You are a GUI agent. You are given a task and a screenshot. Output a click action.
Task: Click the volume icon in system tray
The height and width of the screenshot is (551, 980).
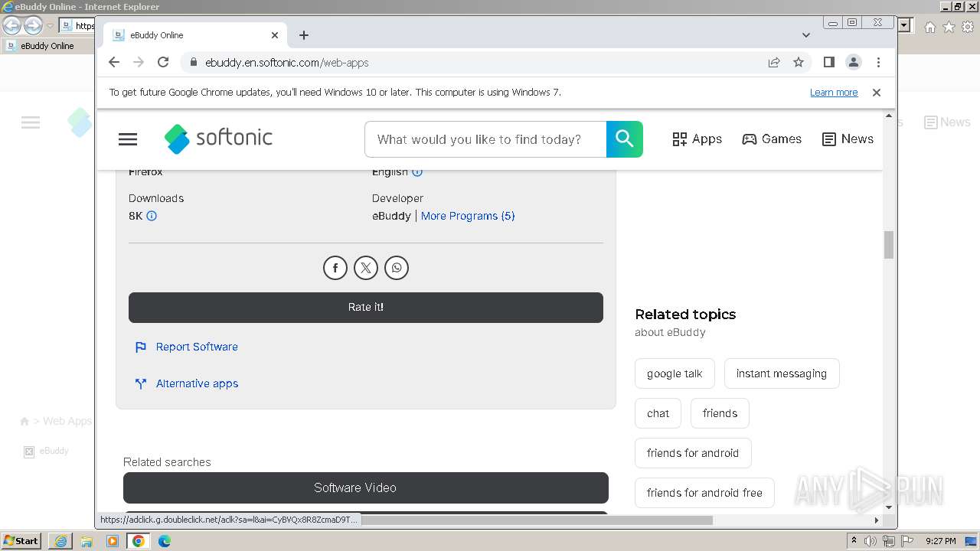[871, 541]
